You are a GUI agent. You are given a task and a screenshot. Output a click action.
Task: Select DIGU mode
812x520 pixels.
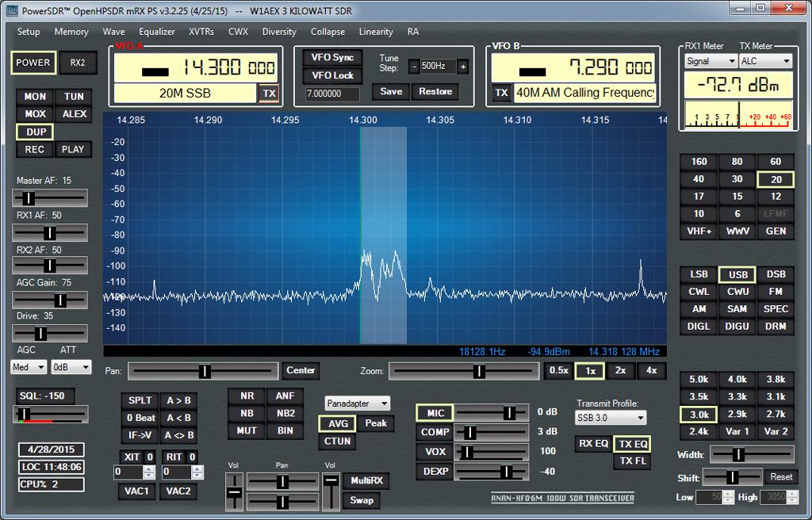click(737, 327)
